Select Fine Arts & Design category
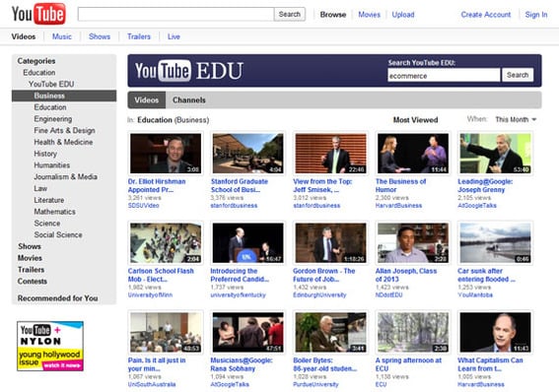The height and width of the screenshot is (392, 559). coord(64,131)
